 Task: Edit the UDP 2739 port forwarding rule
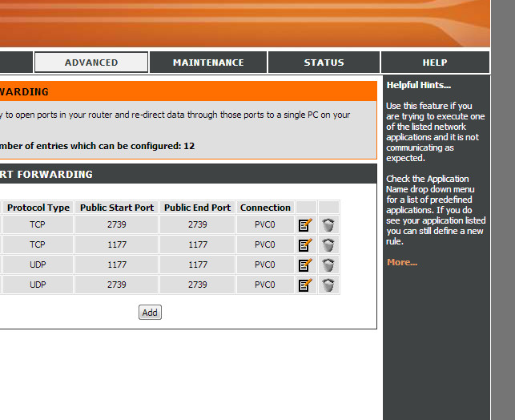(x=305, y=285)
